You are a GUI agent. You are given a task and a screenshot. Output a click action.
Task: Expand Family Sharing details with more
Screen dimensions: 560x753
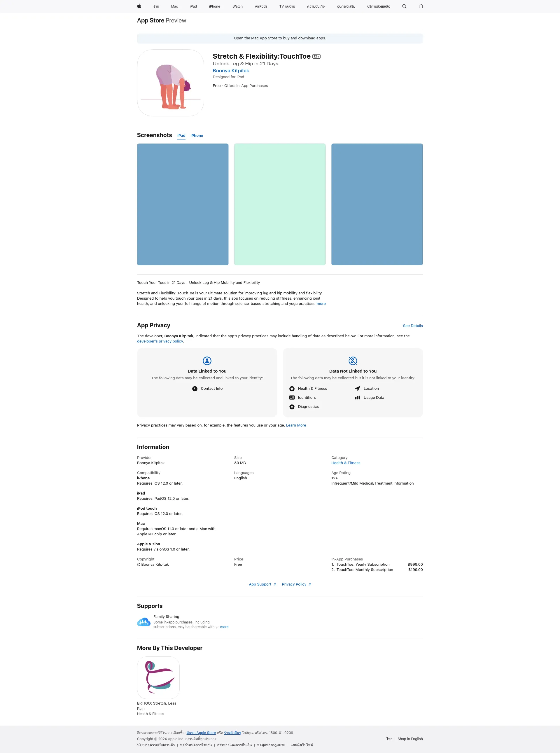(x=225, y=627)
